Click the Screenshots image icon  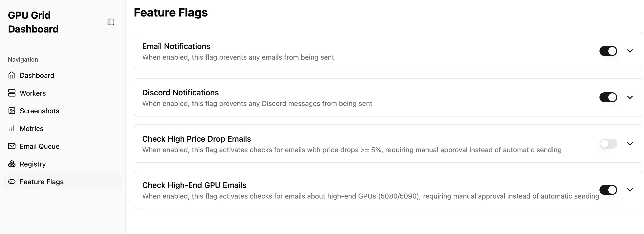click(12, 111)
